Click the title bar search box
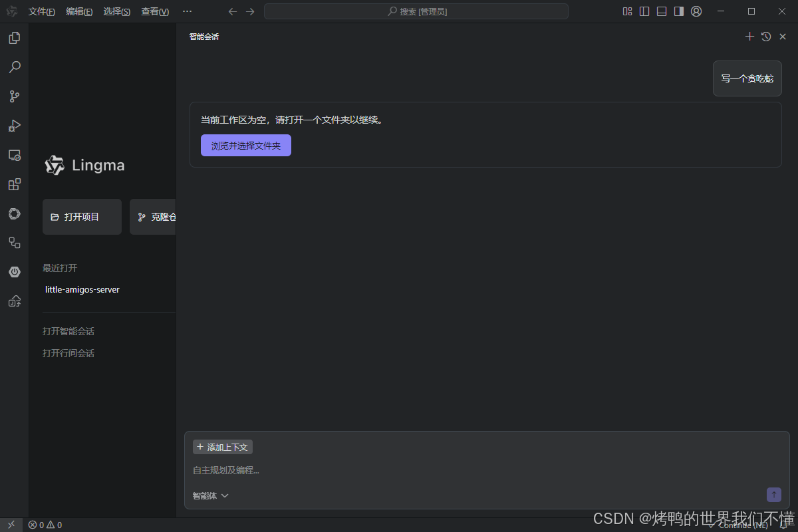The image size is (798, 532). (x=416, y=11)
